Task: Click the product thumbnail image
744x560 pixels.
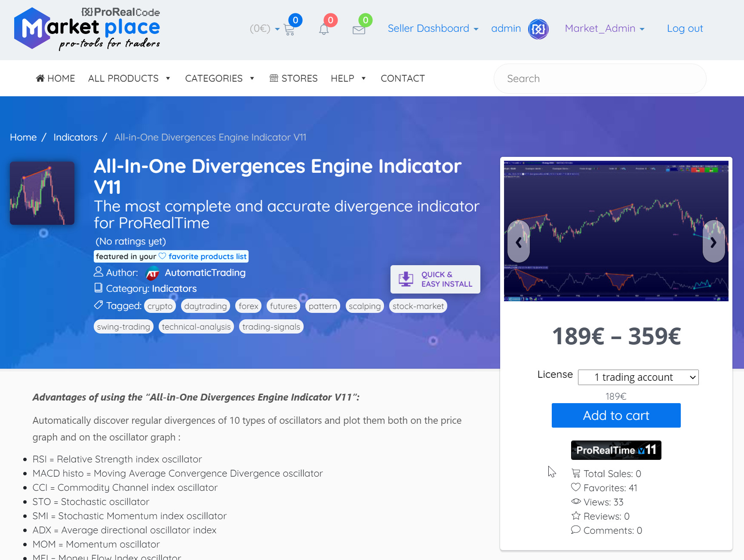Action: [x=42, y=193]
